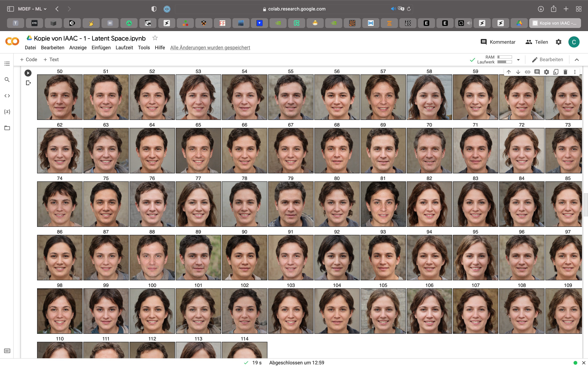Open the MDEF - ML tab group dropdown
The image size is (588, 367).
pos(32,9)
